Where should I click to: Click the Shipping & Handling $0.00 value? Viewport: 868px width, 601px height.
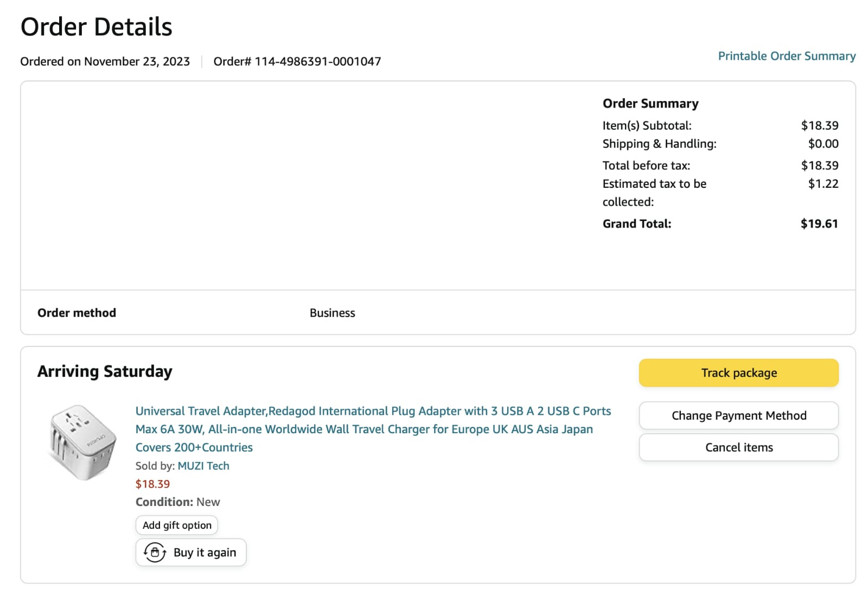click(x=823, y=143)
